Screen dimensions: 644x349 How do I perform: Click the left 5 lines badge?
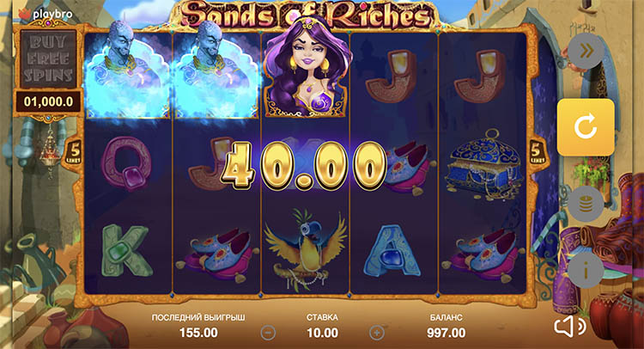point(74,151)
